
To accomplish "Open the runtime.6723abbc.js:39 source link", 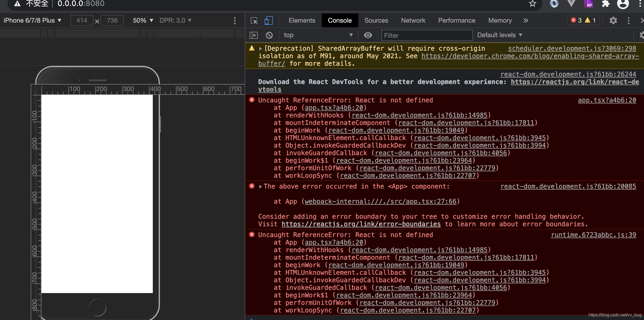I will [593, 235].
